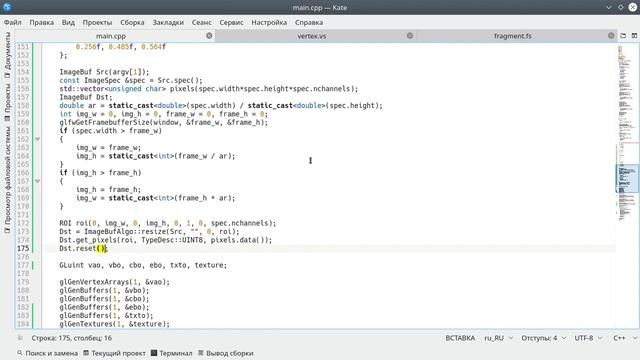Close the fragment.fs tab
Image resolution: width=640 pixels, height=360 pixels.
[611, 36]
